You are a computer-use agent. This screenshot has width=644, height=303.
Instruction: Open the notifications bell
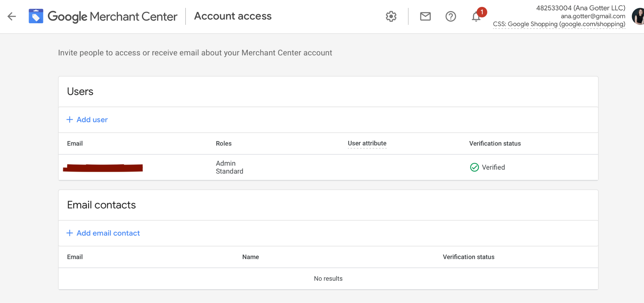click(x=476, y=17)
